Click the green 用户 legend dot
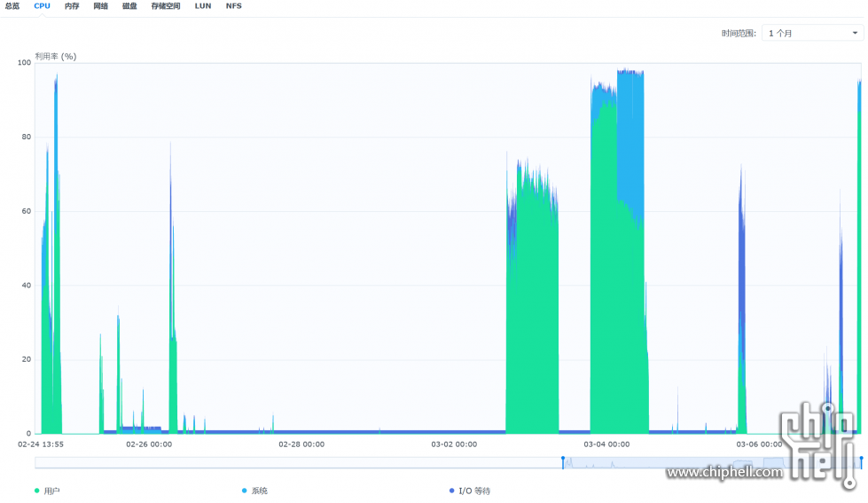This screenshot has width=868, height=503. [37, 491]
